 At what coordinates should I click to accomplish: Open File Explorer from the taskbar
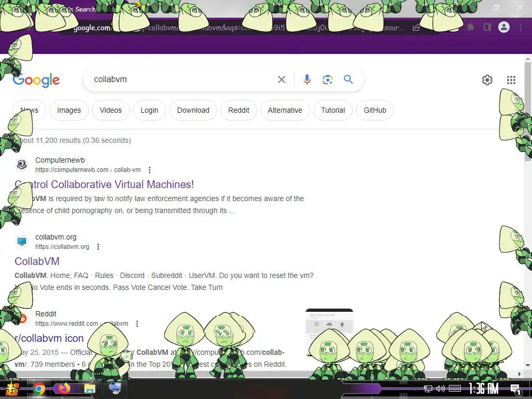89,389
